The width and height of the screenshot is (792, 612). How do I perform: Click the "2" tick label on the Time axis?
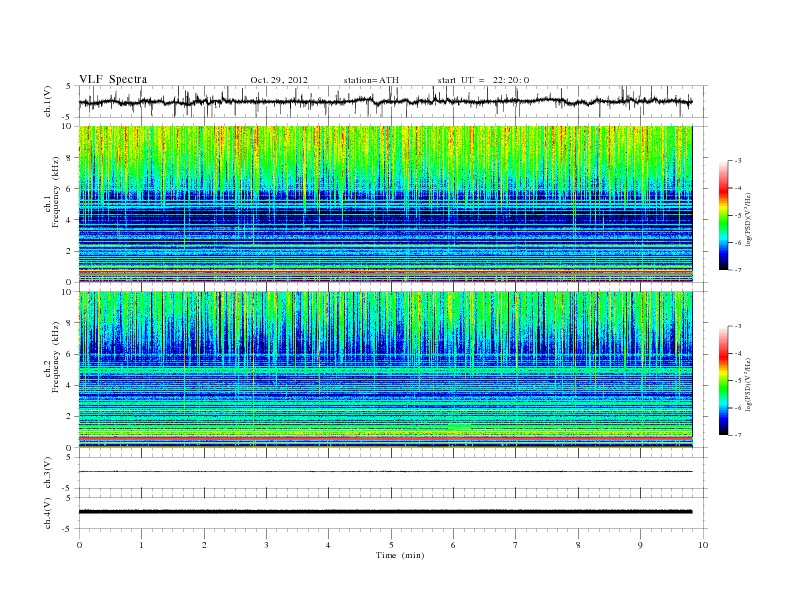(x=204, y=545)
